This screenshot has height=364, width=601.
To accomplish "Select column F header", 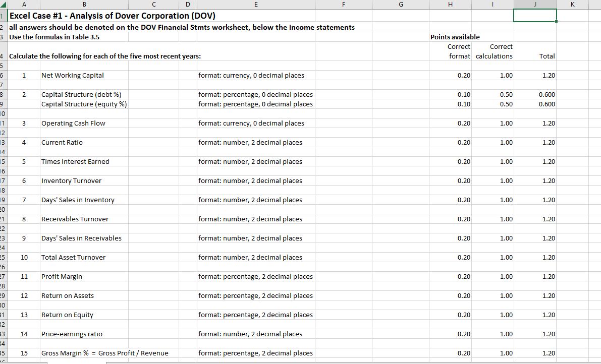I will pos(344,5).
